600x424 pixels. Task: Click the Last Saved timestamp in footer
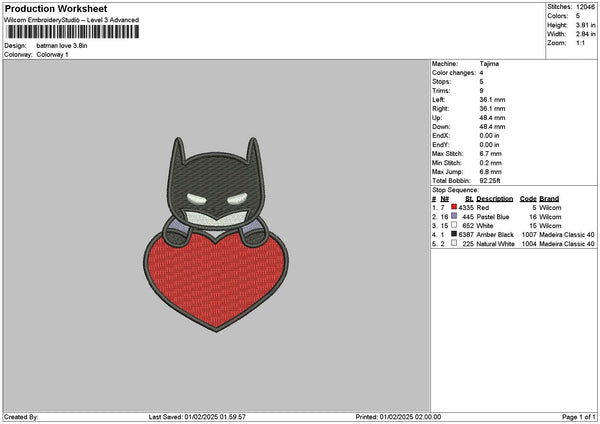coord(196,417)
